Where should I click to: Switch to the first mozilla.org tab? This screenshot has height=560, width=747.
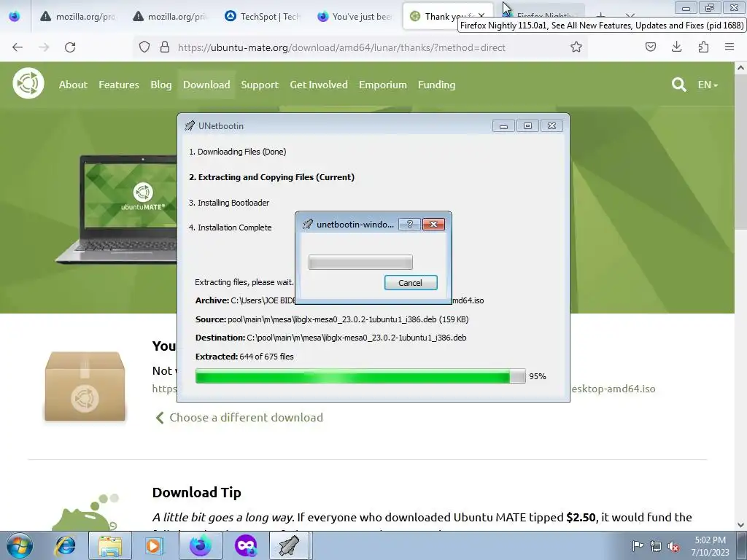(x=78, y=16)
